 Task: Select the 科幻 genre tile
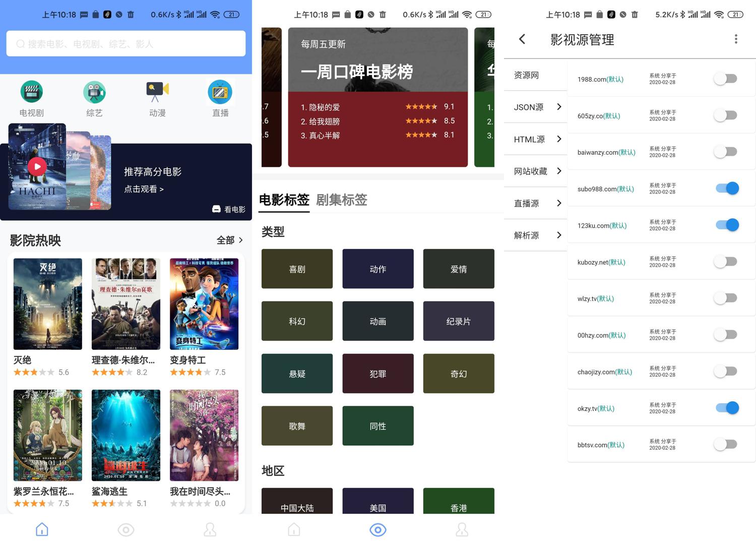point(297,321)
